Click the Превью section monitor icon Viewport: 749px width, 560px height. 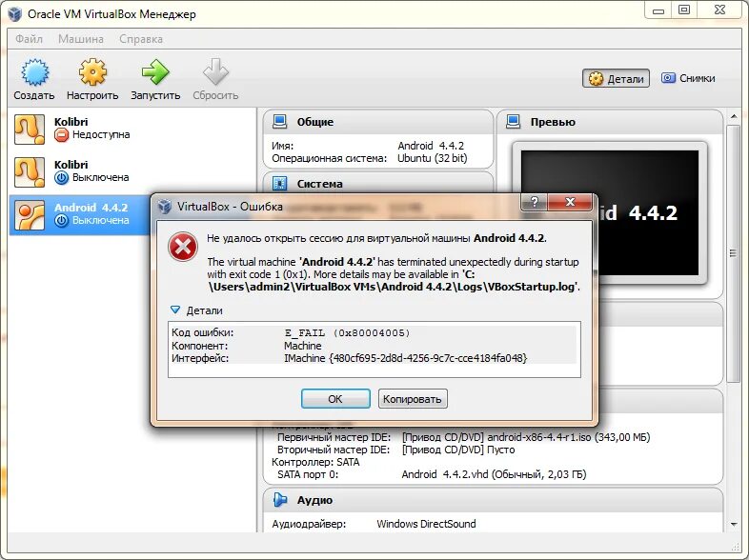[x=513, y=122]
